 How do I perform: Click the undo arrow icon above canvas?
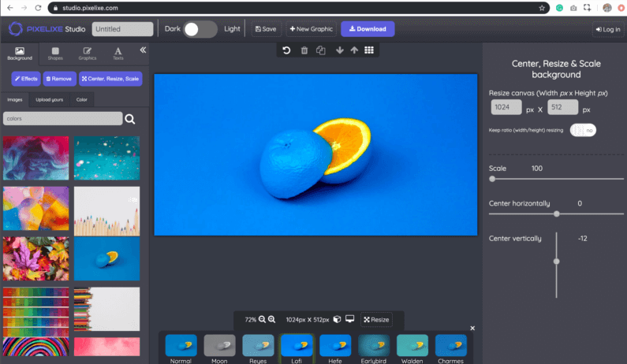click(286, 50)
